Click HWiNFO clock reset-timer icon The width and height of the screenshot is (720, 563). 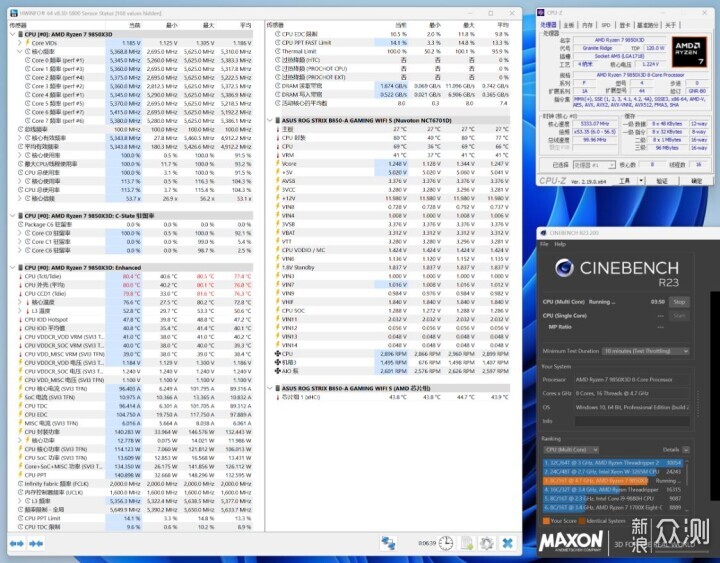445,543
